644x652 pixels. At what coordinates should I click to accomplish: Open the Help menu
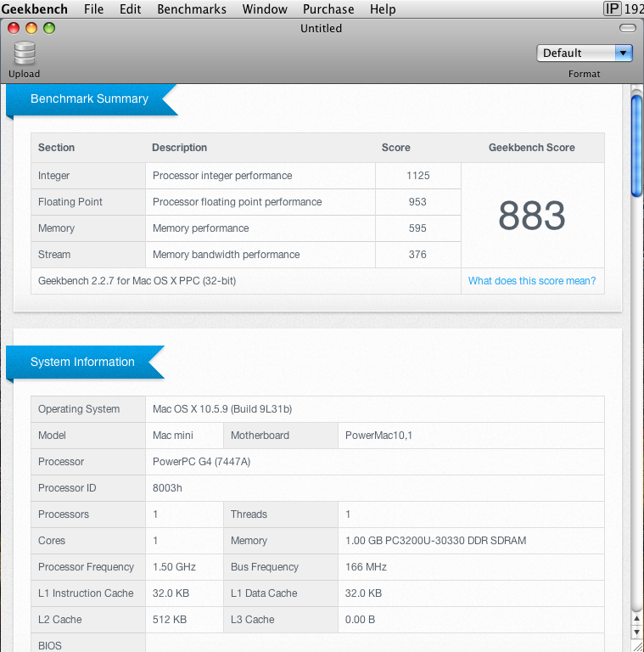pos(383,8)
